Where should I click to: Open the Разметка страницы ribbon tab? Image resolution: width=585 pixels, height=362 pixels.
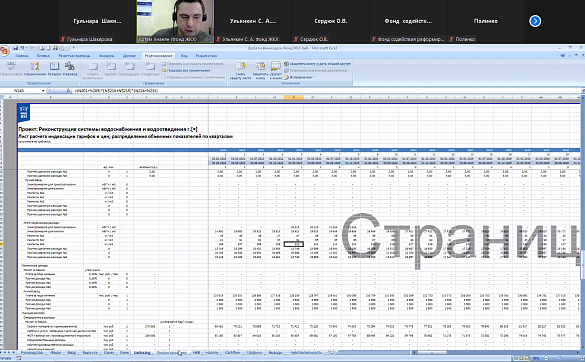tap(74, 56)
